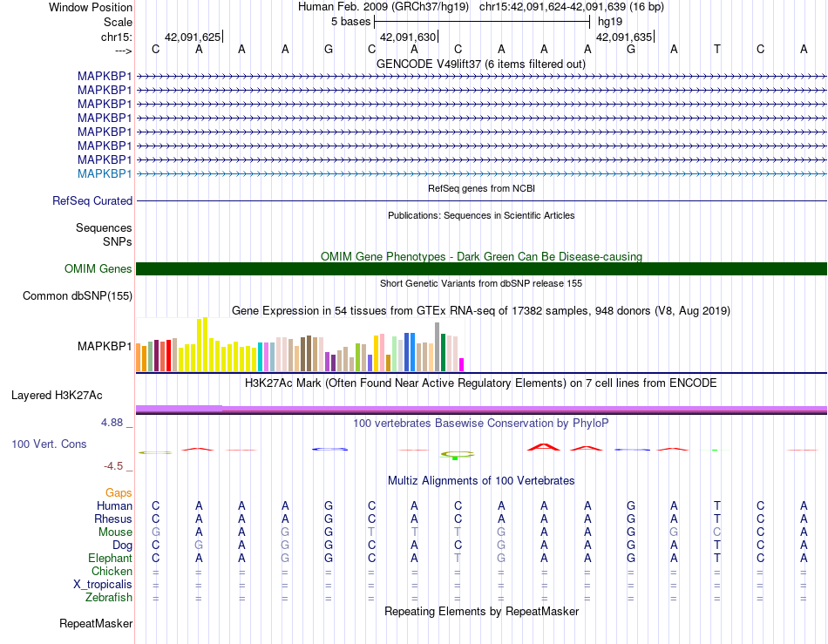Click the Multiz Alignments of 100 Vertebrates title
Image resolution: width=828 pixels, height=644 pixels.
[481, 480]
